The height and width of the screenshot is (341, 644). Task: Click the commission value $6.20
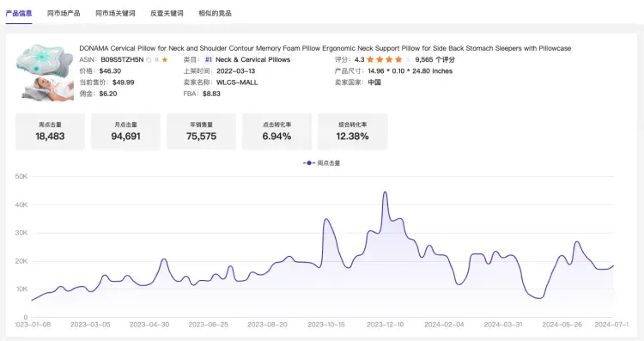(x=108, y=94)
